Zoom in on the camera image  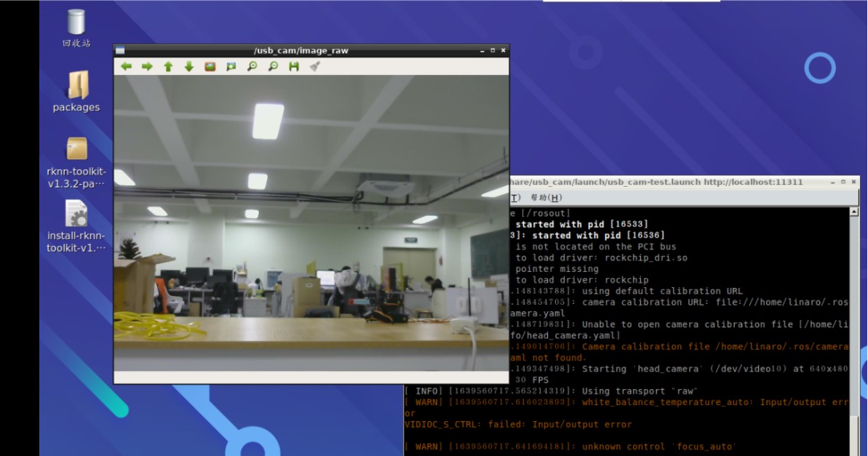tap(252, 66)
